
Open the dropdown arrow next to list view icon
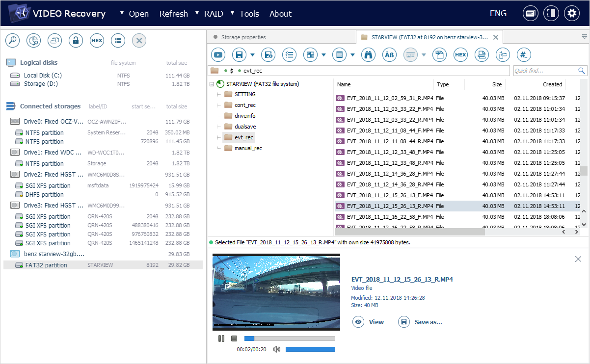[352, 54]
